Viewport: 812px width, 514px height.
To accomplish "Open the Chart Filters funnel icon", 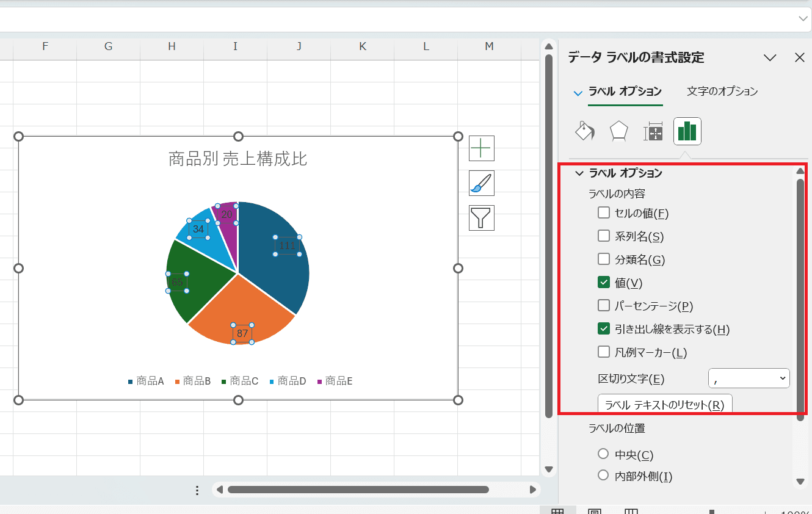I will 481,218.
